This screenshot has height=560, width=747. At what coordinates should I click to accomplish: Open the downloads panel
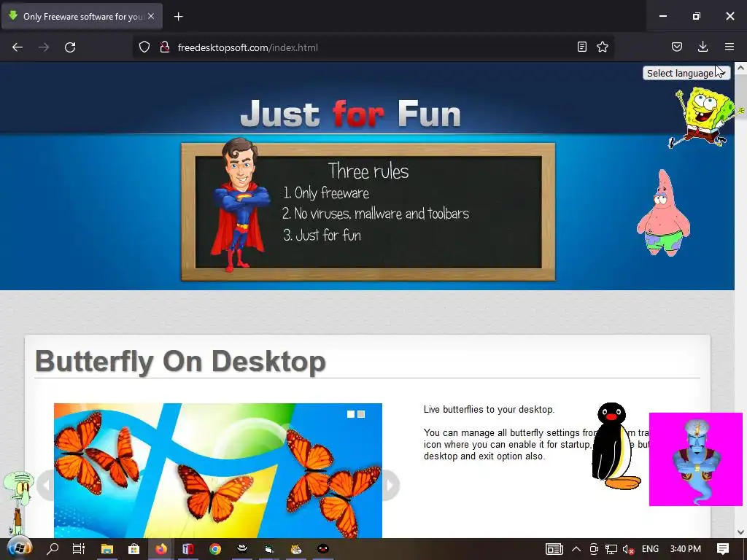coord(703,47)
